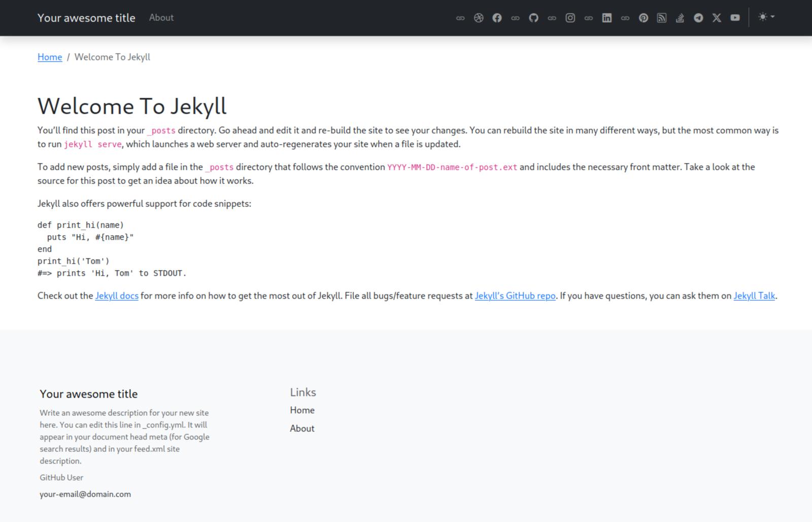Image resolution: width=812 pixels, height=522 pixels.
Task: Open the YouTube channel icon
Action: pos(734,17)
